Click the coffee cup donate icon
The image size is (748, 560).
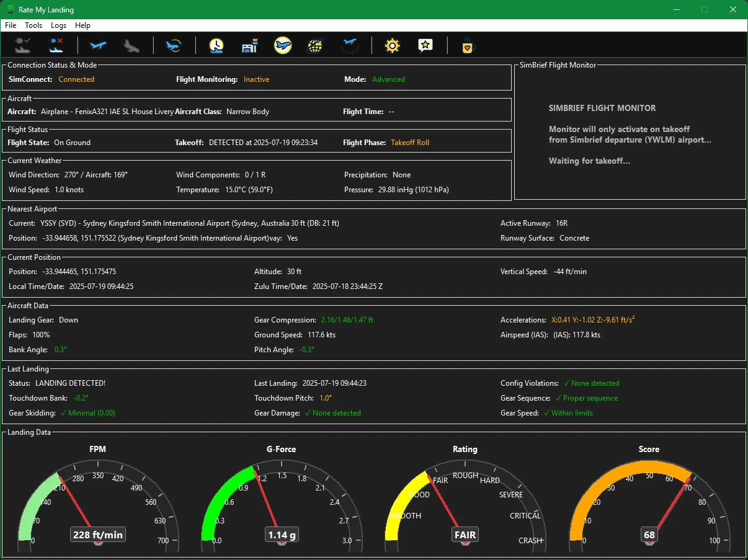pyautogui.click(x=468, y=45)
